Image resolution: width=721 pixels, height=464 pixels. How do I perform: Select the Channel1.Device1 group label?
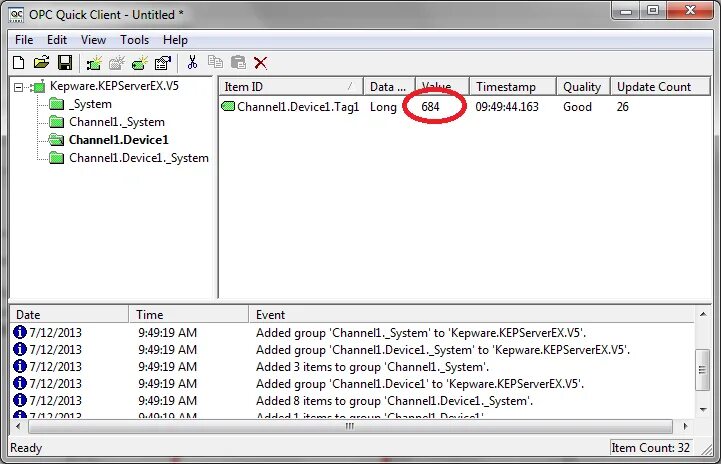tap(119, 140)
